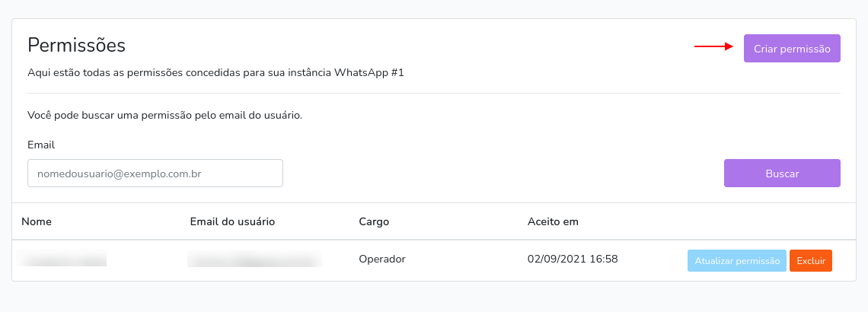Click the 'WhatsApp #1' instance name text

369,72
